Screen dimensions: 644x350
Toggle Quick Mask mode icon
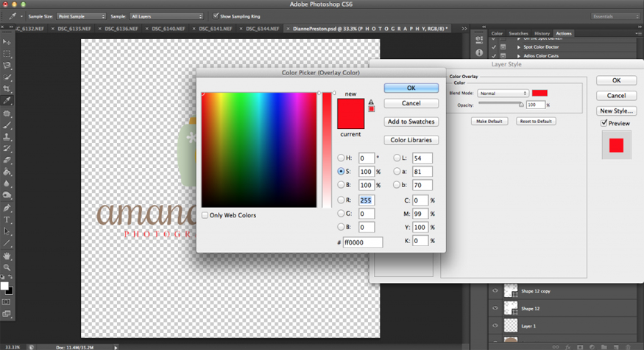(x=7, y=302)
